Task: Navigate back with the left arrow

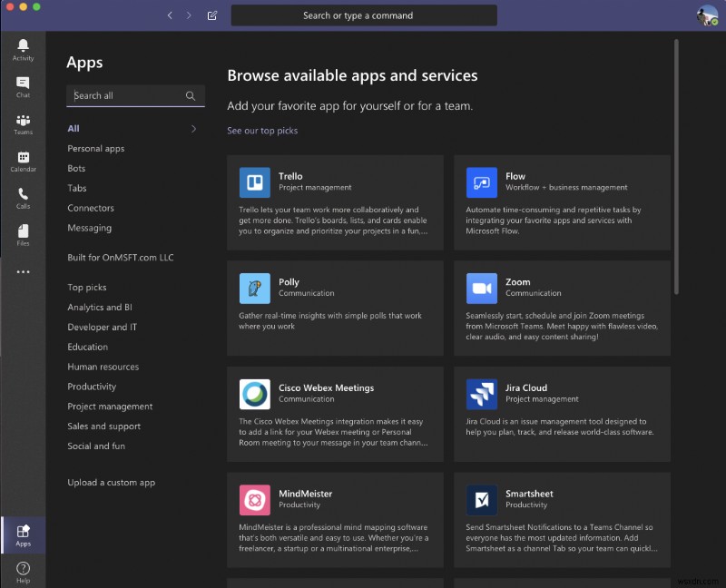Action: click(170, 15)
